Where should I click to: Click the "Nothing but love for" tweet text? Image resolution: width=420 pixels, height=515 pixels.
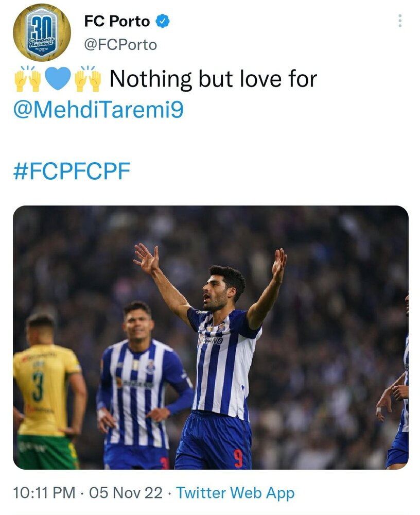(x=213, y=79)
